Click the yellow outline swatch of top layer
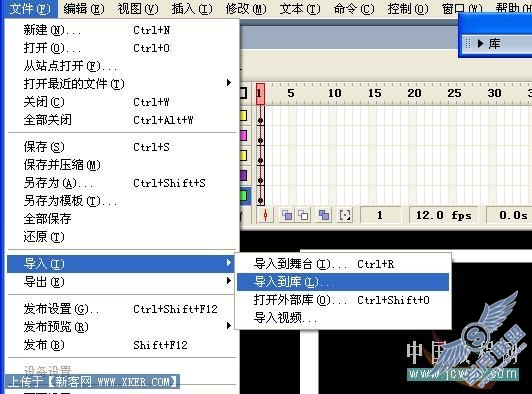Image resolution: width=532 pixels, height=394 pixels. tap(243, 116)
